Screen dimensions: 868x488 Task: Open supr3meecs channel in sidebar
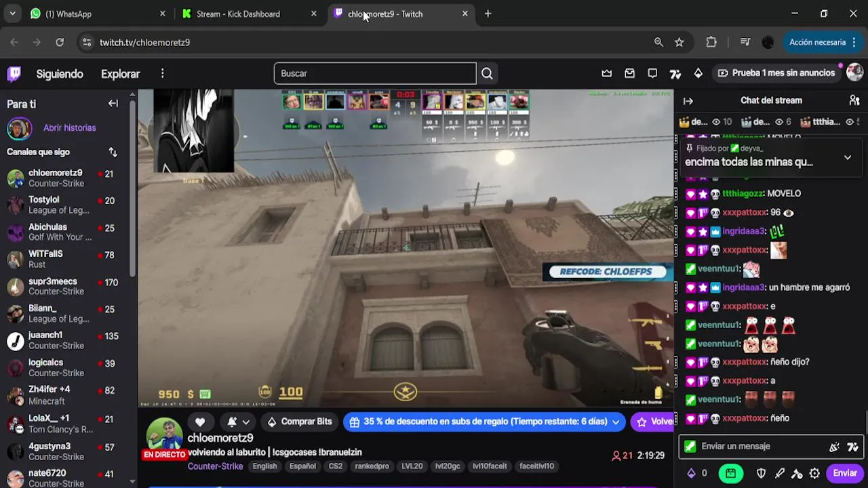click(65, 286)
